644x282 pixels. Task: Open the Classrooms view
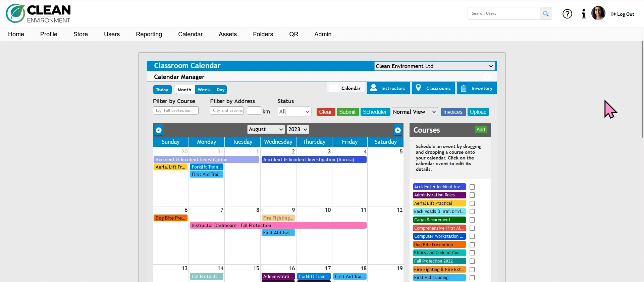coord(434,88)
